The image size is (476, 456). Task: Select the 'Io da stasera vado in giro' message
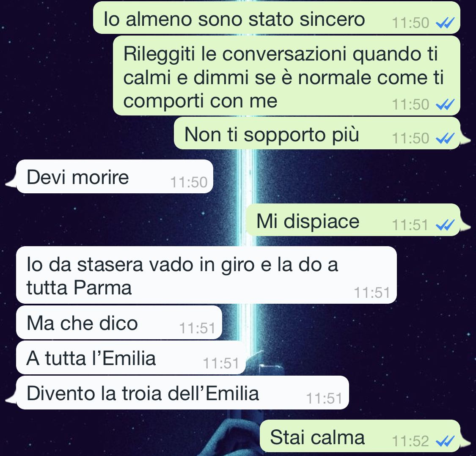click(206, 275)
